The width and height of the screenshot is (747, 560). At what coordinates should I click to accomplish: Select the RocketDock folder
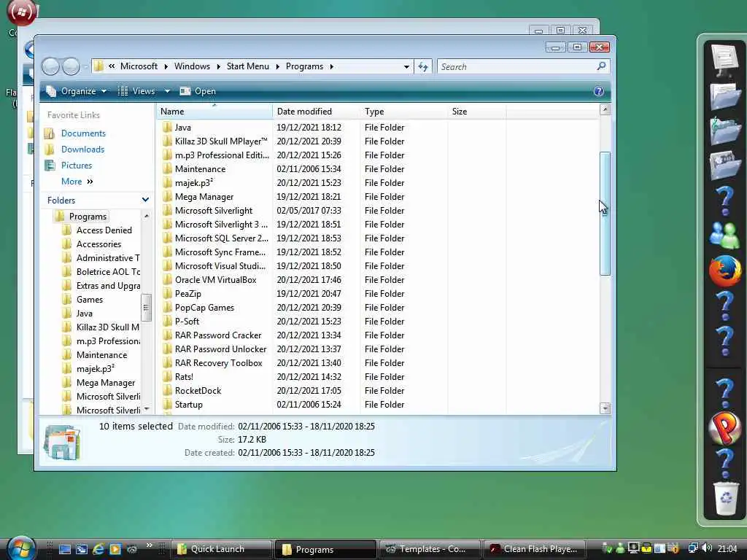tap(198, 391)
